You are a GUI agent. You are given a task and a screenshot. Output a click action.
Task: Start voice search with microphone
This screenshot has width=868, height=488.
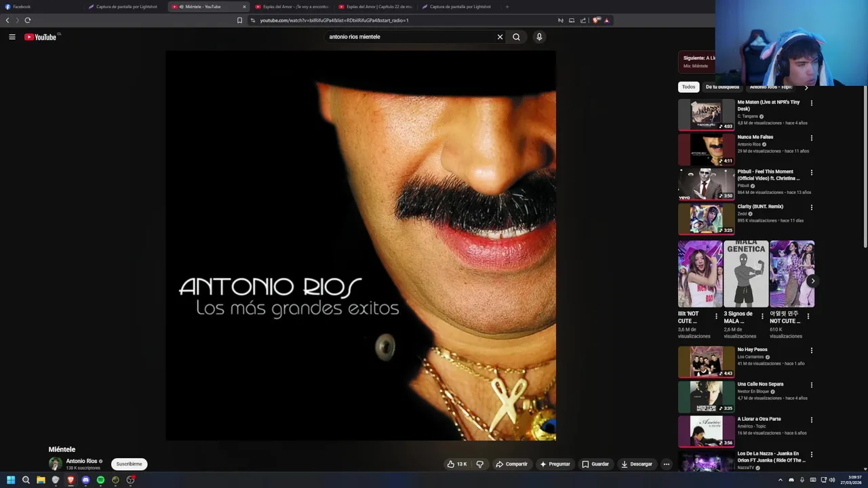(539, 37)
